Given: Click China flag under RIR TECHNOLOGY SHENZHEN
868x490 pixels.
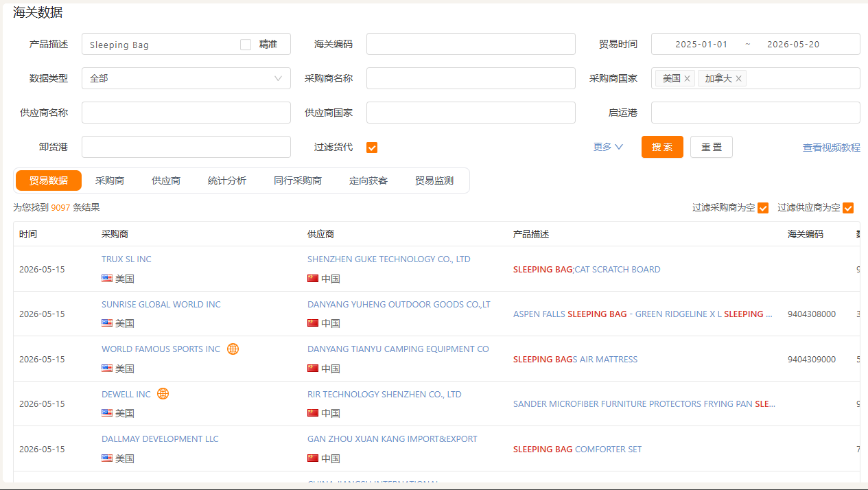Looking at the screenshot, I should 313,413.
